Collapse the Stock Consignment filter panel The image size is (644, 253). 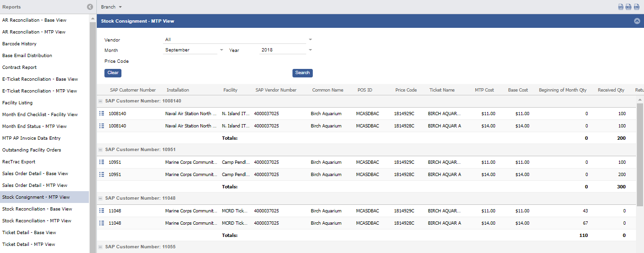[x=637, y=21]
